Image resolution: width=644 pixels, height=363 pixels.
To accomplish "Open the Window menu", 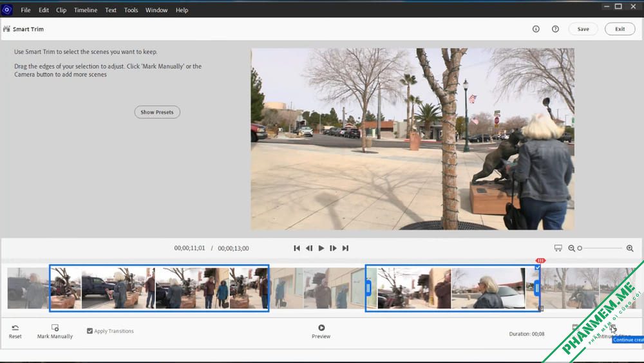I will coord(156,10).
